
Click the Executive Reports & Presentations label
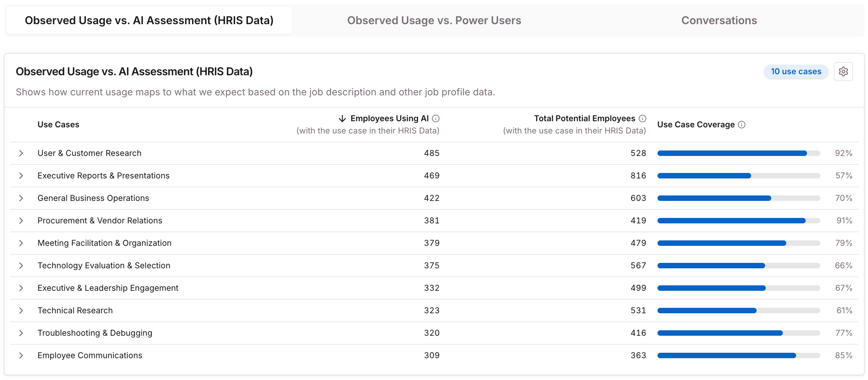104,176
